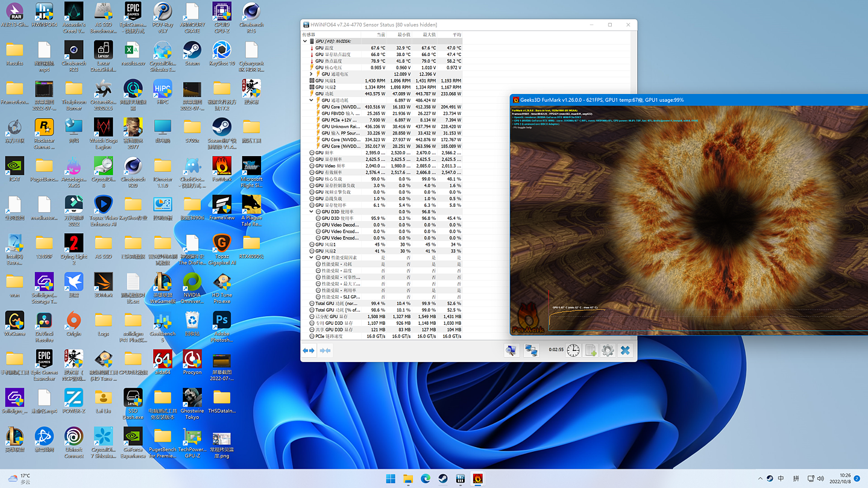Open Dying Light 2 desktop shortcut
This screenshot has width=868, height=488.
tap(74, 249)
